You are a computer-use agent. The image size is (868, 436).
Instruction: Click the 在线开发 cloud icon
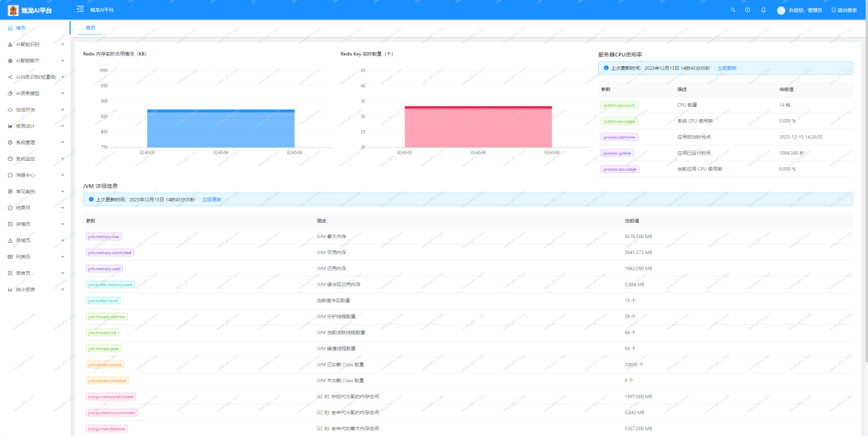click(x=10, y=109)
